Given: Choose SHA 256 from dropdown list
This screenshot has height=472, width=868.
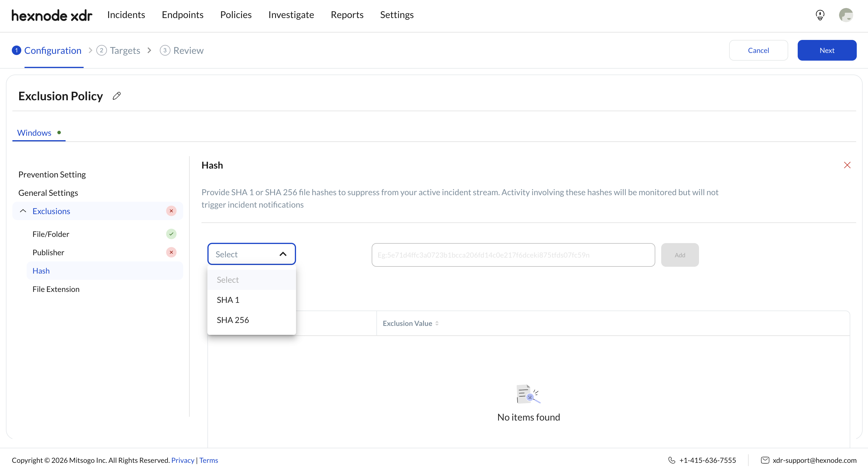Looking at the screenshot, I should point(251,320).
